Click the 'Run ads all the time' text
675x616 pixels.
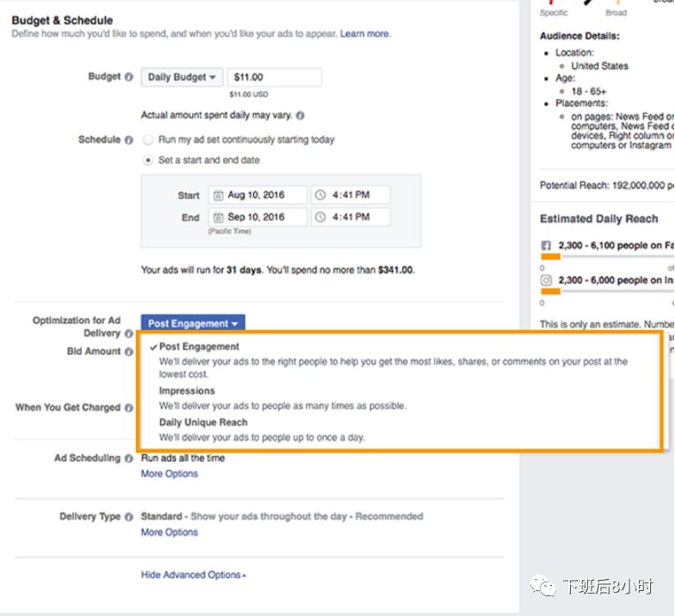point(183,458)
